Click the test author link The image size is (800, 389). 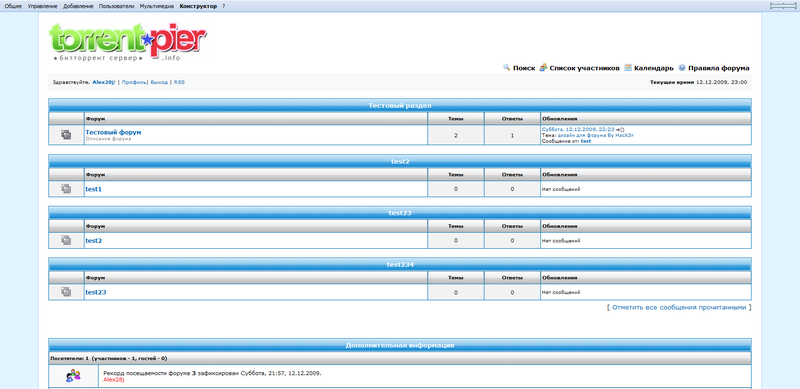click(586, 141)
